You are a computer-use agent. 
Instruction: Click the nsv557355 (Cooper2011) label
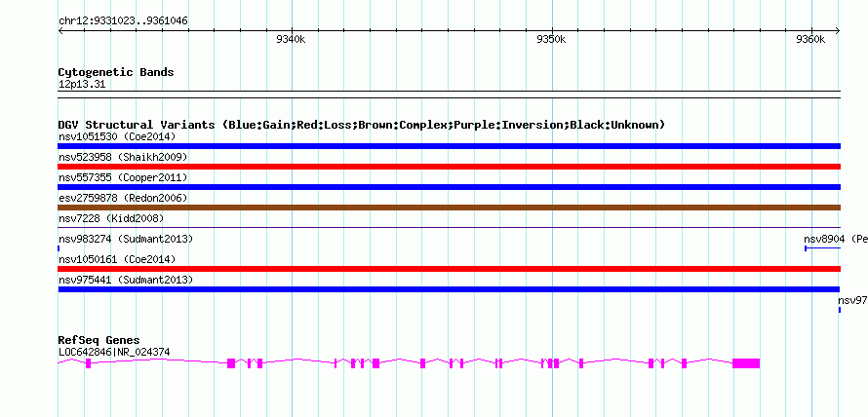[123, 177]
